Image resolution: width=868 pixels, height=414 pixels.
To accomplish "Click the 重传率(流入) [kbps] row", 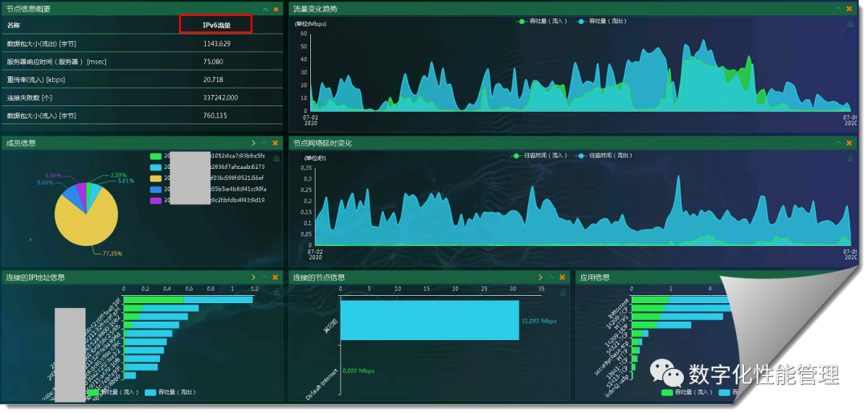I will [x=142, y=79].
